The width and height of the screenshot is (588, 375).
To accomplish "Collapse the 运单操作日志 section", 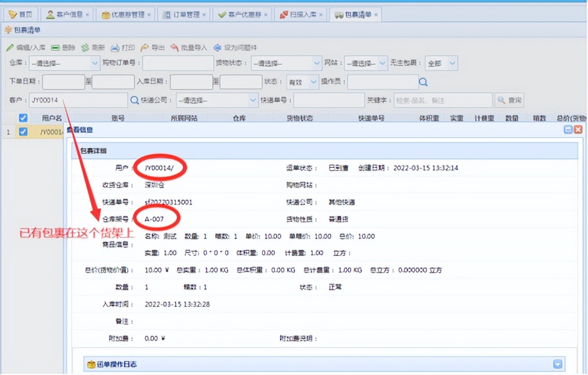I will coord(557,364).
